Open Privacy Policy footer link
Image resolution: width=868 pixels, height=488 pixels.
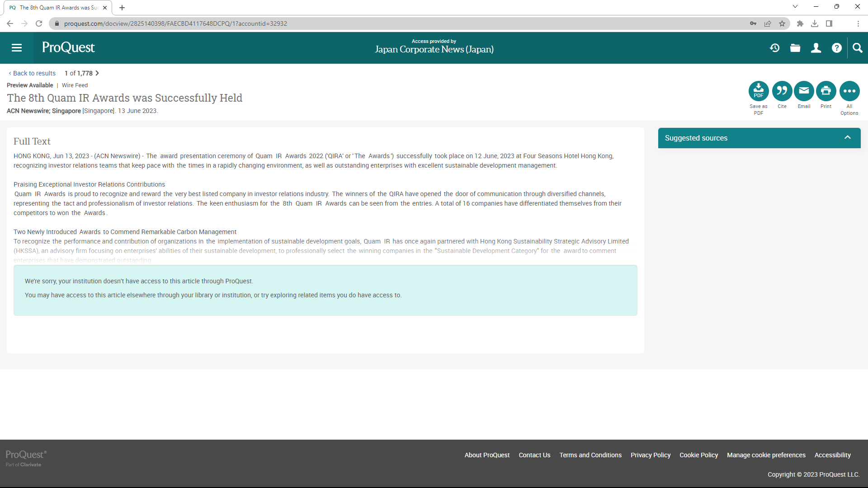(651, 455)
